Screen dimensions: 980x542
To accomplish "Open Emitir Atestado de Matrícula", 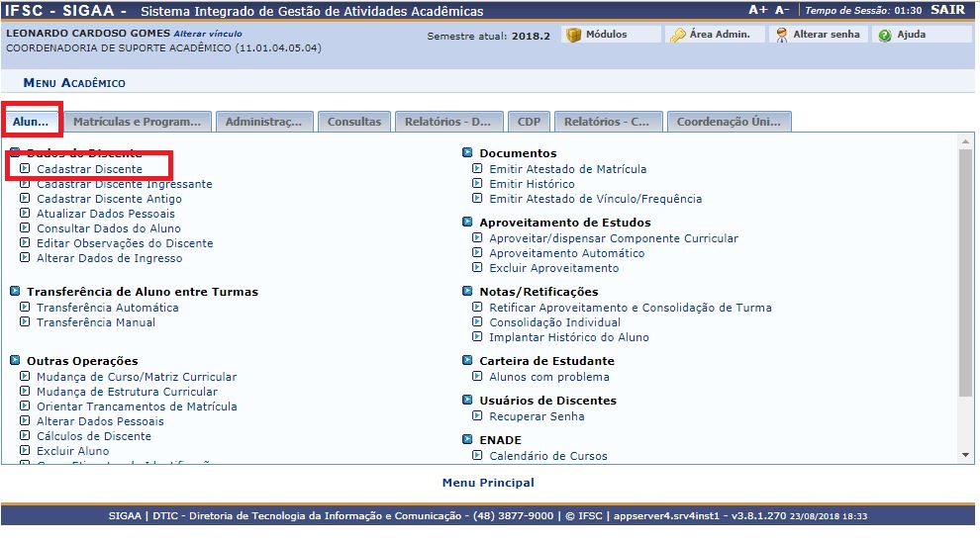I will pyautogui.click(x=567, y=169).
